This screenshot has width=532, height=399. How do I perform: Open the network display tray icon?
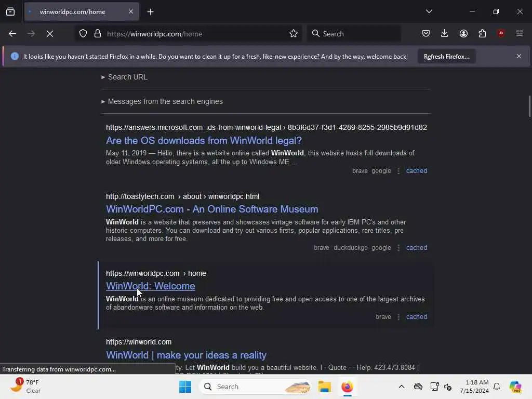tap(434, 387)
